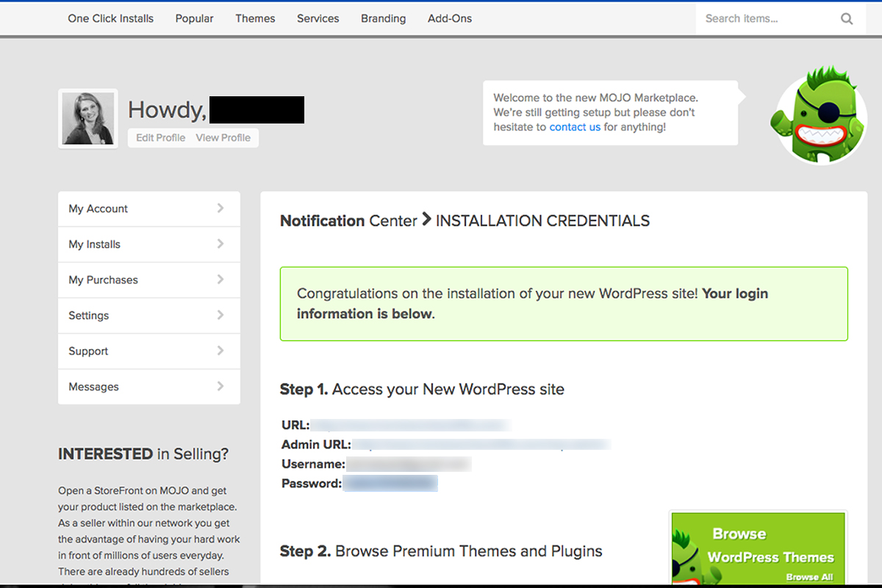Open Messages in the sidebar

point(149,387)
